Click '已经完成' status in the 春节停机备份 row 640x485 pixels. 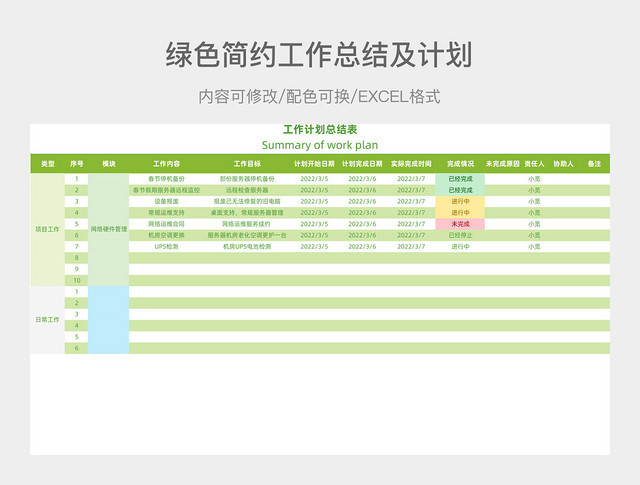(x=460, y=179)
